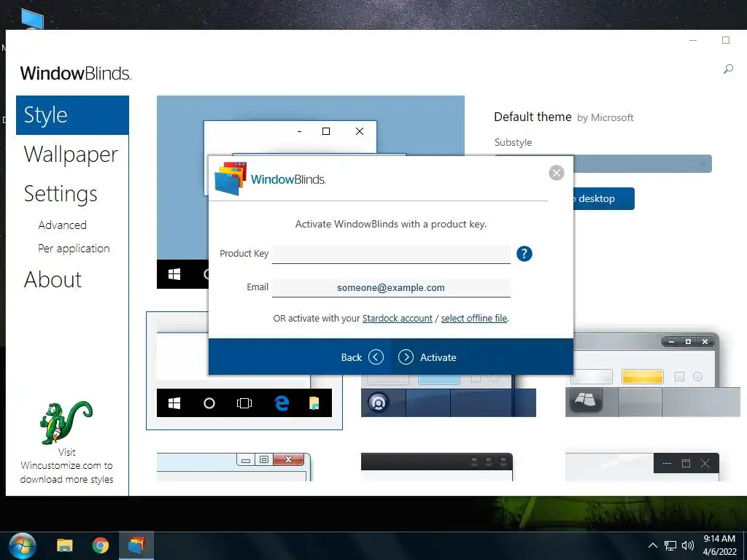
Task: Click the Default theme title text
Action: point(533,117)
